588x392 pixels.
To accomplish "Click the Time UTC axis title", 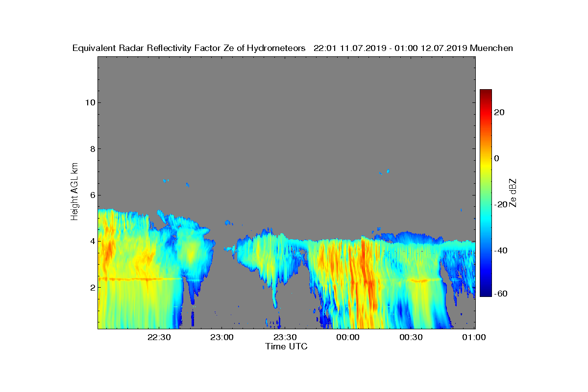I will point(287,346).
